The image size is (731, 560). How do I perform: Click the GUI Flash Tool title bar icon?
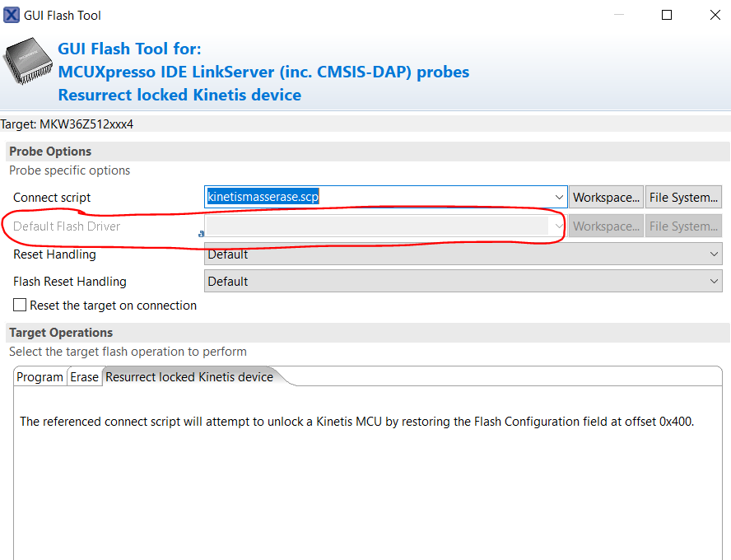[11, 15]
